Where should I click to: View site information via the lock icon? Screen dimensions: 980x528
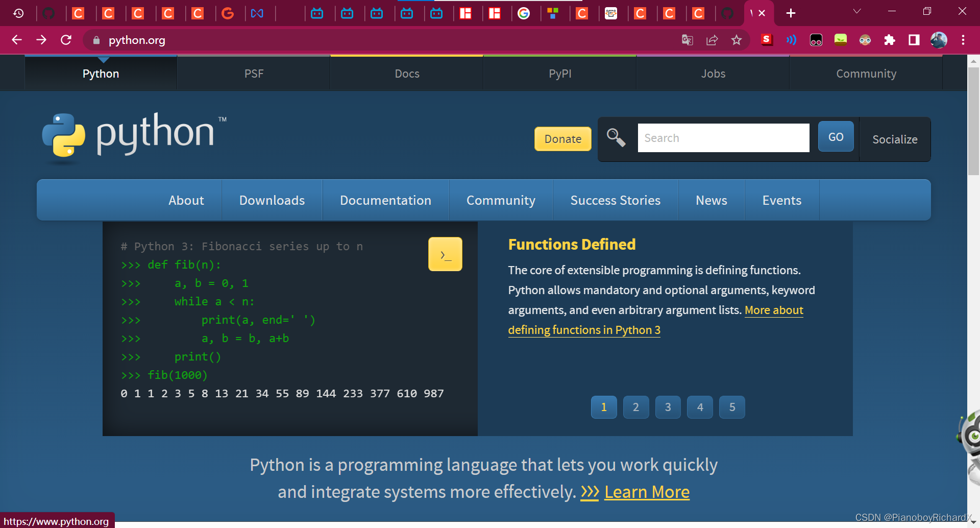[x=96, y=40]
